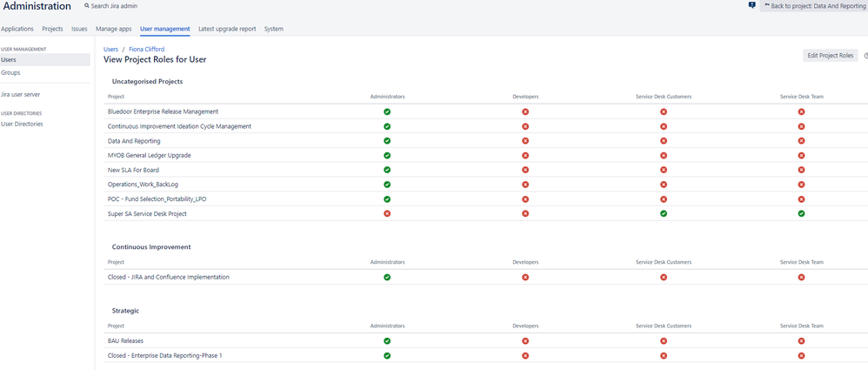This screenshot has width=868, height=370.
Task: Click red Developers cross for Operations_Work_BackLog
Action: tap(525, 184)
